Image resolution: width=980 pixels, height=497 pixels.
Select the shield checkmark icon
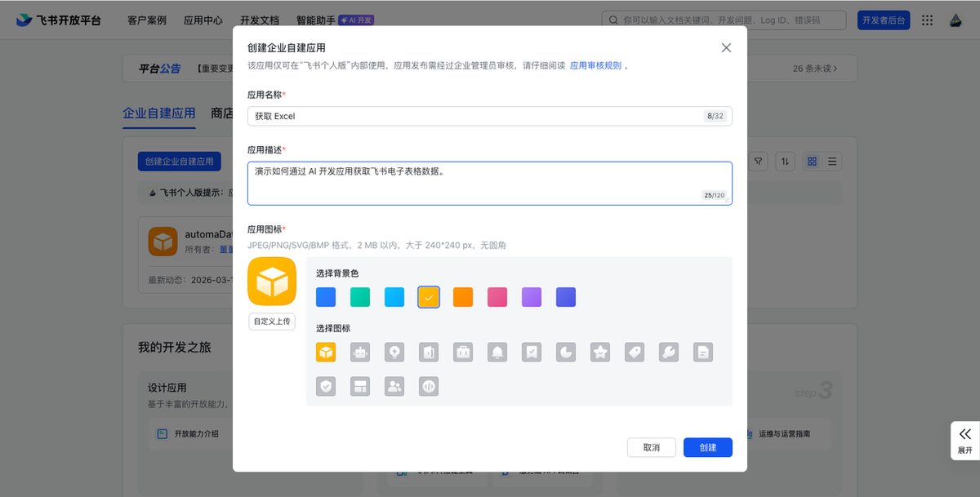(x=326, y=386)
